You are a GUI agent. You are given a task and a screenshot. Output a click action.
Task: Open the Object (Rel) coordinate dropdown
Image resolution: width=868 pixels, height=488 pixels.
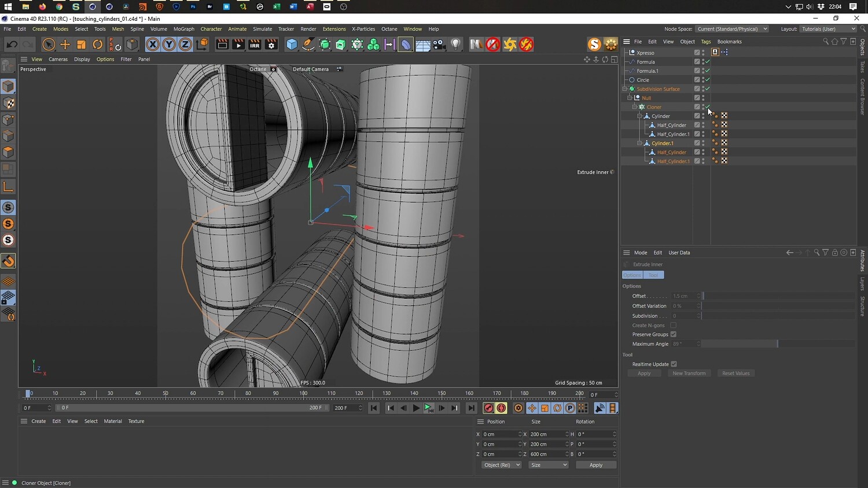(501, 465)
